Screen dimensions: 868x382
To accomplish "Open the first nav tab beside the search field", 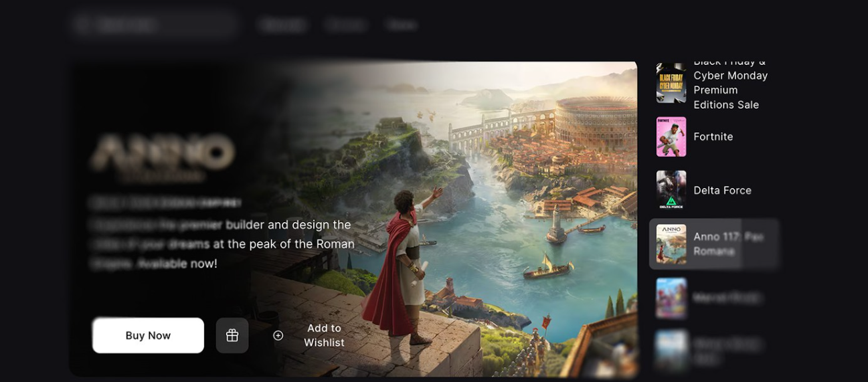I will [283, 25].
